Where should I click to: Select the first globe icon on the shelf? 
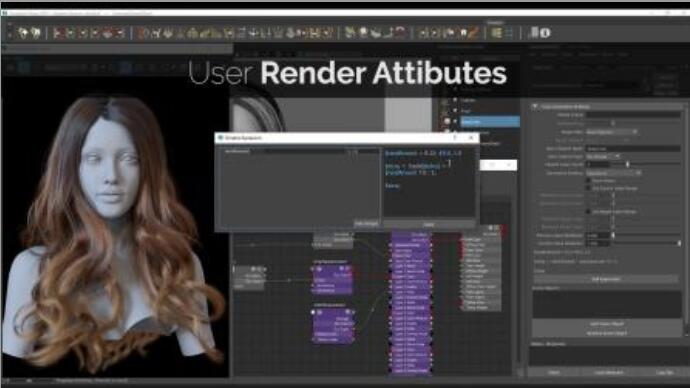tap(23, 33)
